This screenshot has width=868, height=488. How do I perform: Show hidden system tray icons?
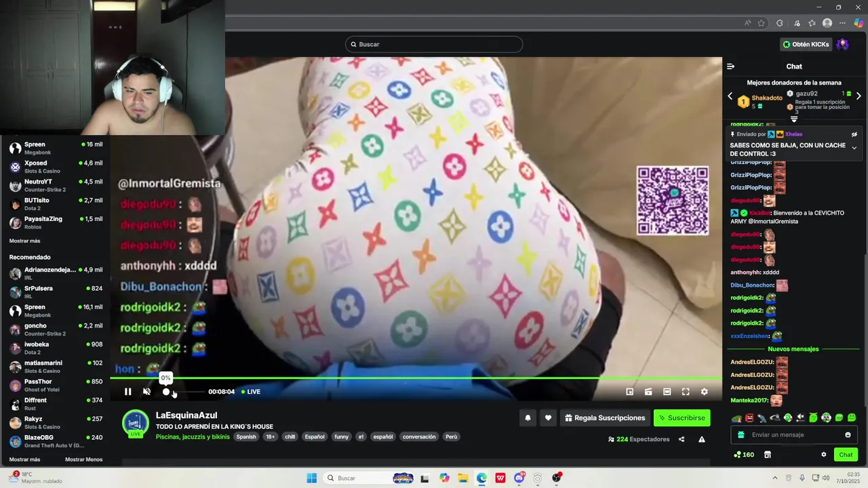tap(775, 478)
